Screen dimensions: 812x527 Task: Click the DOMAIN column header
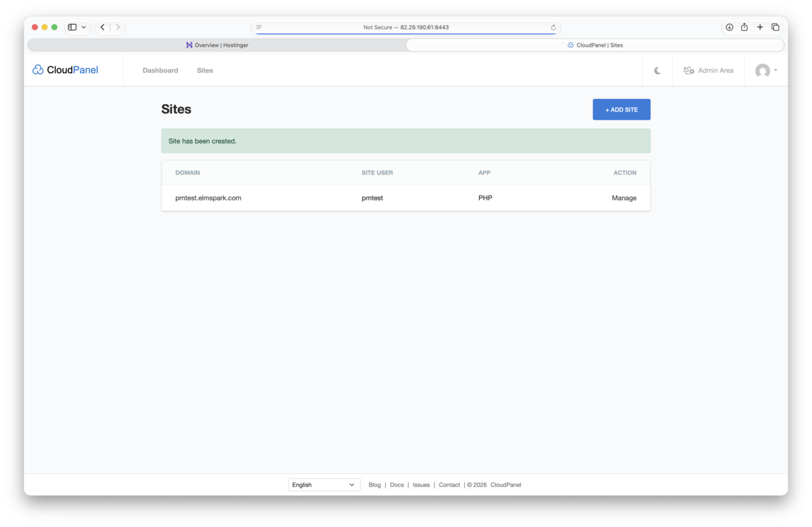point(187,173)
